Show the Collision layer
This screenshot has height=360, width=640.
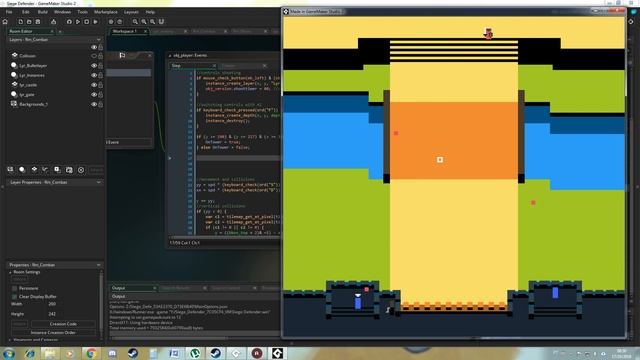(x=94, y=56)
